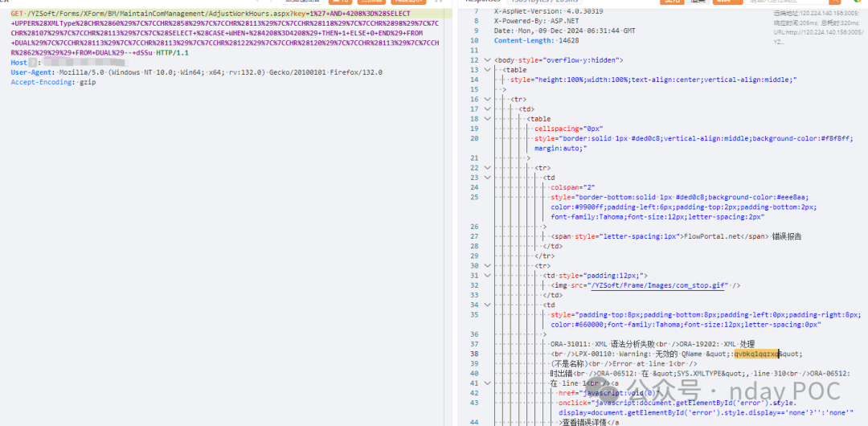Click the HTTP/1.1 protocol text in request
Image resolution: width=868 pixels, height=426 pixels.
(172, 53)
